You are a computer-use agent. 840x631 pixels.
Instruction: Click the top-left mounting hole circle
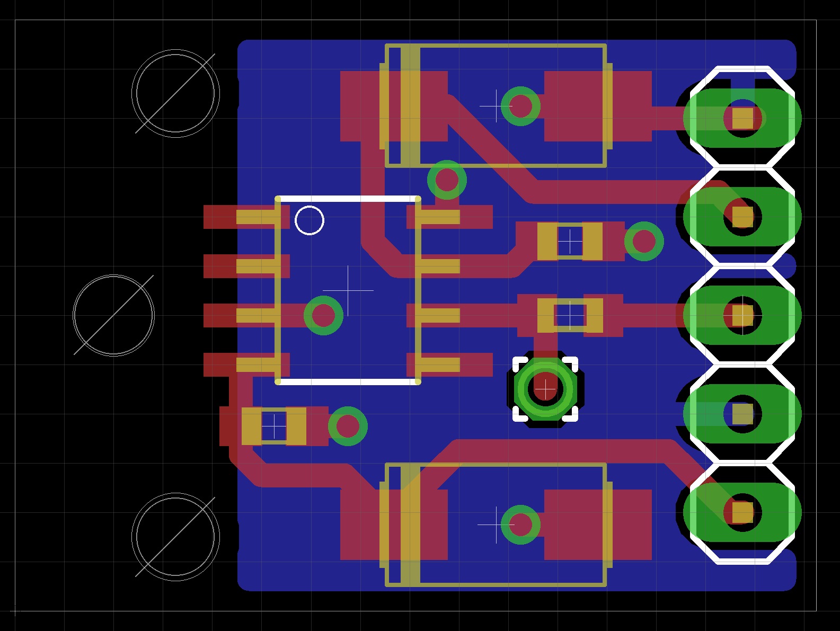(175, 94)
